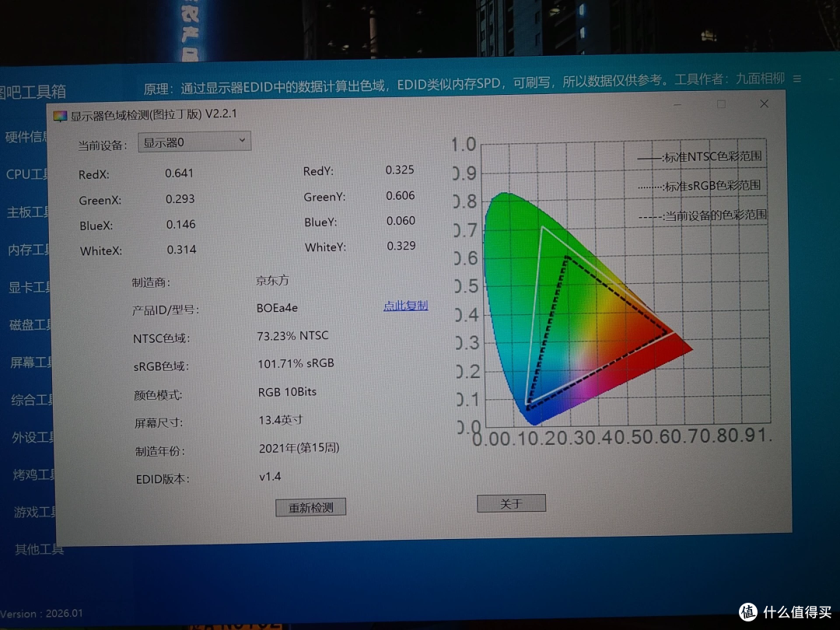Click the color gamut app icon in the title bar
The height and width of the screenshot is (630, 840).
60,116
